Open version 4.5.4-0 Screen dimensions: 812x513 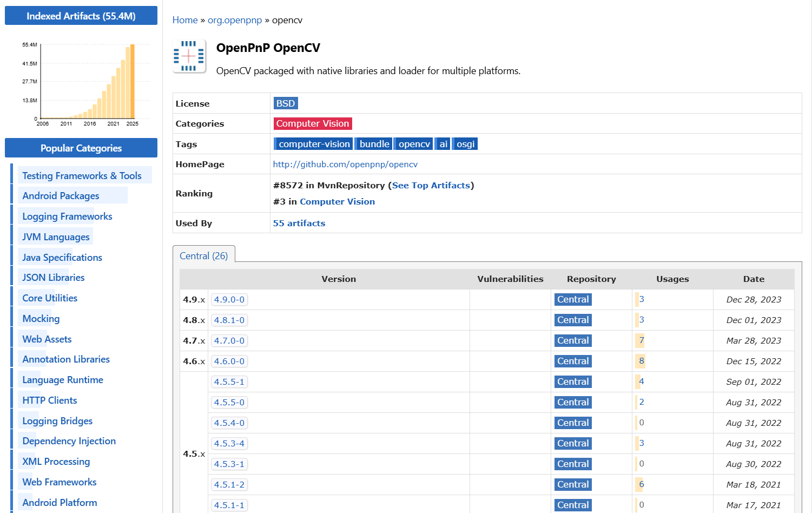tap(229, 423)
